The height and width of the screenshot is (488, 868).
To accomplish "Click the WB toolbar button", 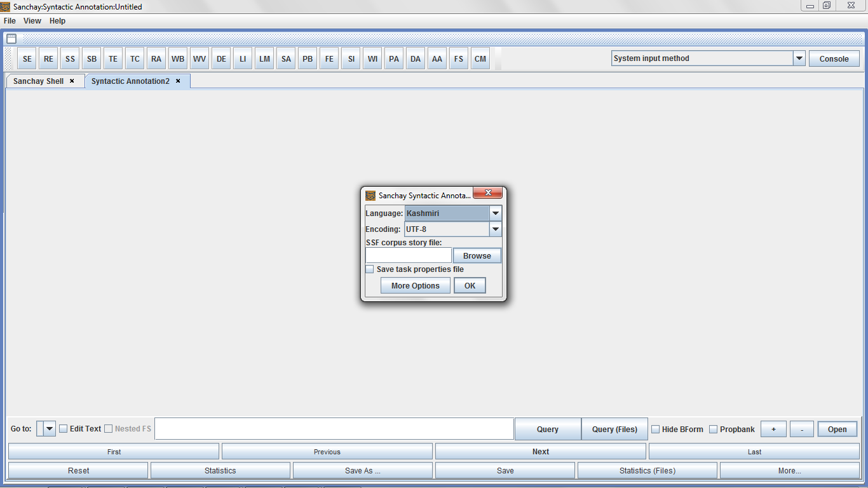I will tap(179, 58).
